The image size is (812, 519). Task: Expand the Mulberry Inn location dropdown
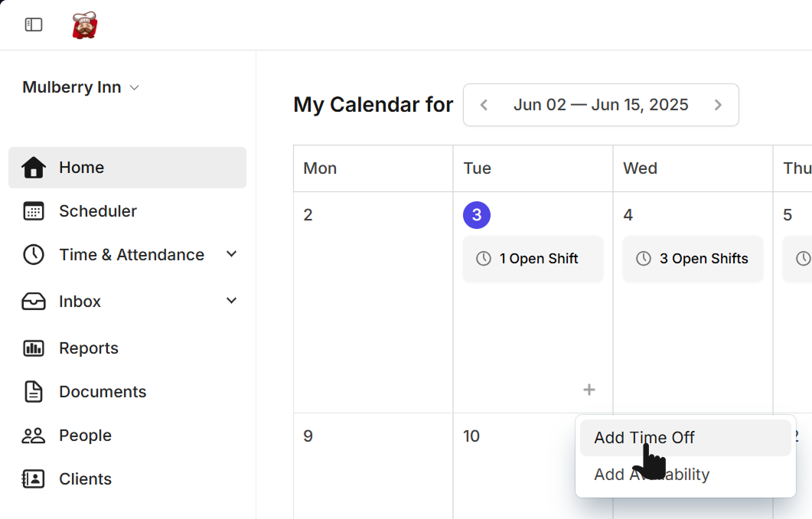(x=81, y=87)
